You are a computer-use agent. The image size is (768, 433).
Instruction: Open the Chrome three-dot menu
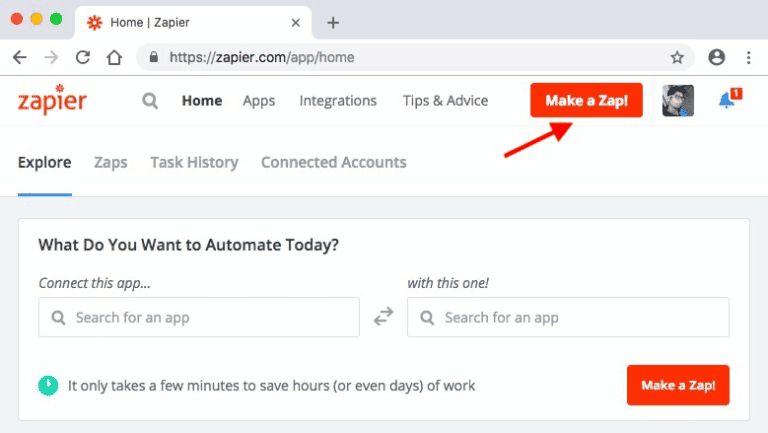tap(748, 57)
